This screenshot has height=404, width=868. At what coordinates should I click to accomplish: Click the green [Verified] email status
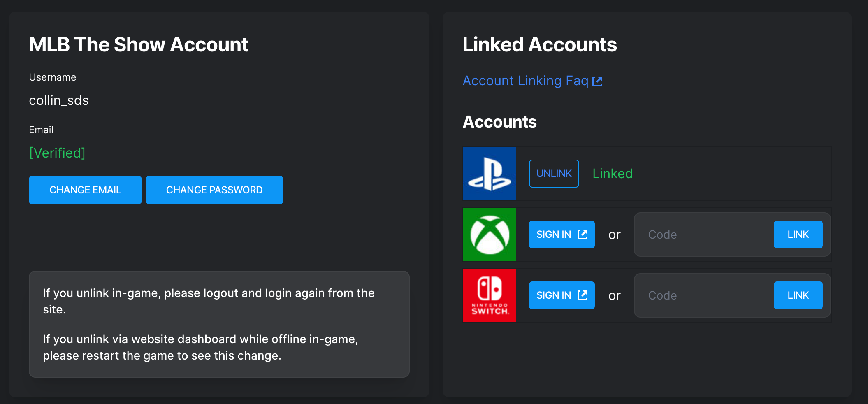tap(57, 153)
